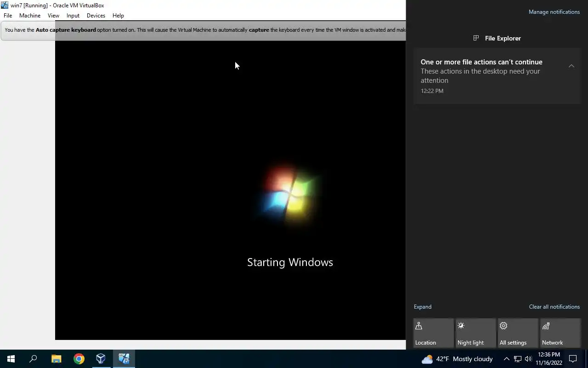Screen dimensions: 588x368
Task: Click the Action Center notification icon
Action: tap(573, 359)
